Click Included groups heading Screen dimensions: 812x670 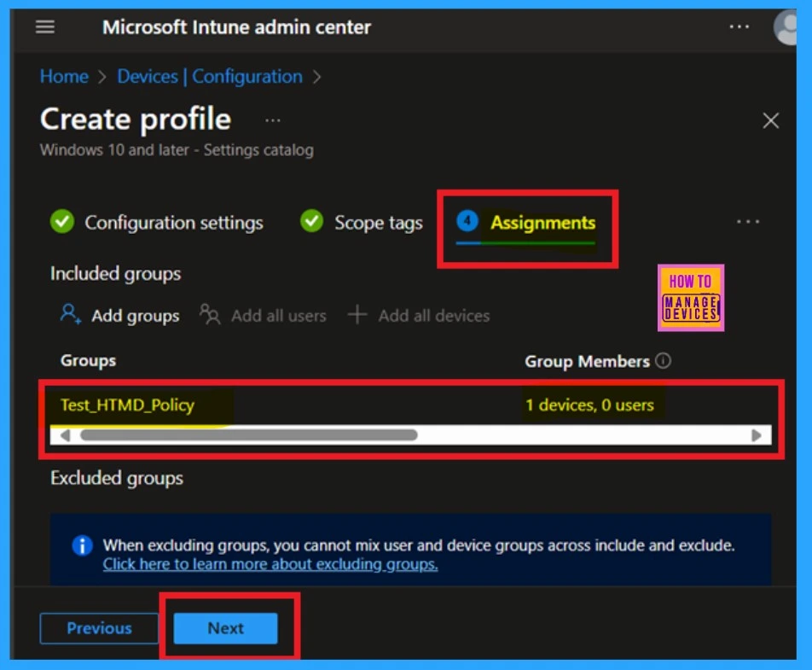point(115,274)
